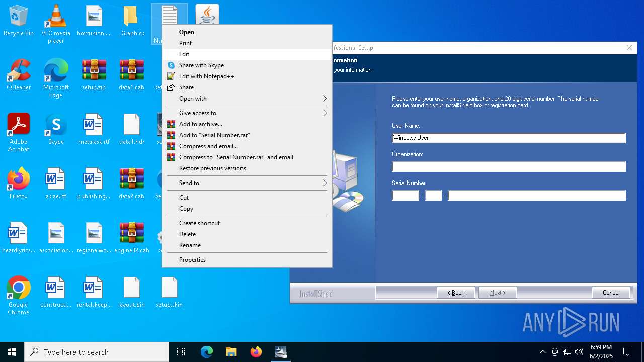Open the Setup installer taskbar button

click(281, 352)
